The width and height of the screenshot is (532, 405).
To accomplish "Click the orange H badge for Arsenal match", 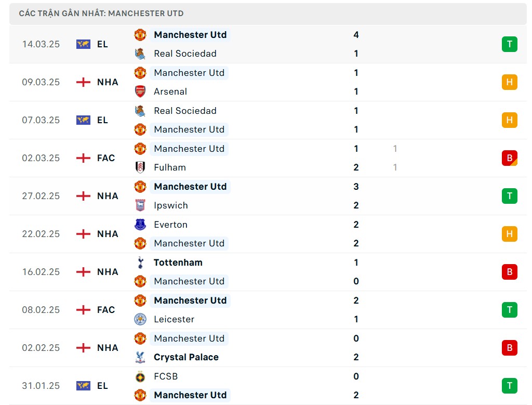I will click(509, 82).
